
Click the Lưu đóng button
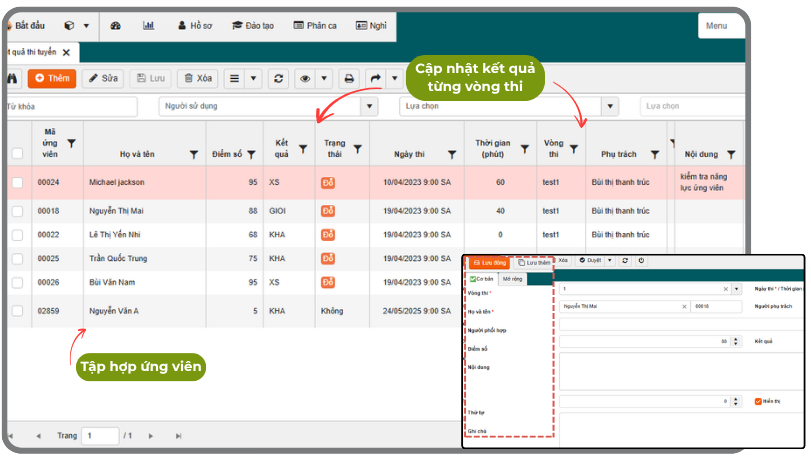(x=490, y=263)
